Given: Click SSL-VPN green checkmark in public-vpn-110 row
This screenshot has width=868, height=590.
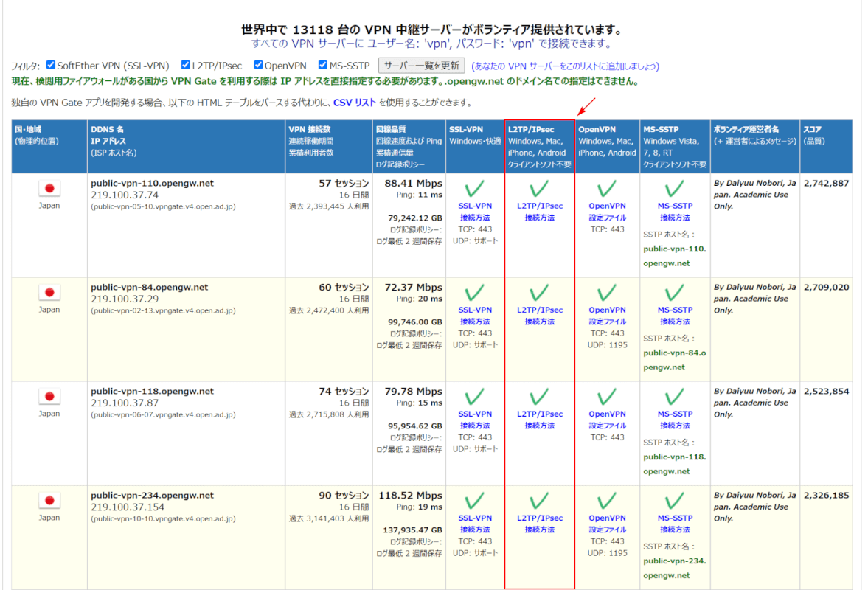Looking at the screenshot, I should [x=476, y=189].
